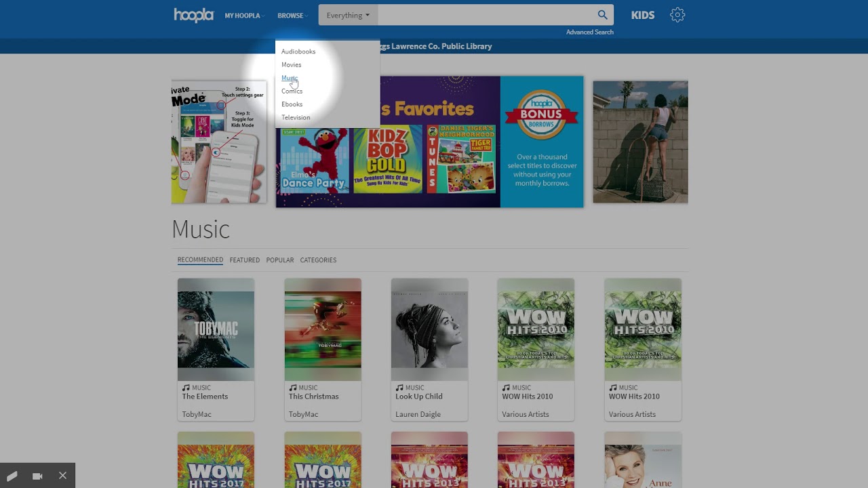
Task: Switch to the Categories tab
Action: click(x=318, y=260)
